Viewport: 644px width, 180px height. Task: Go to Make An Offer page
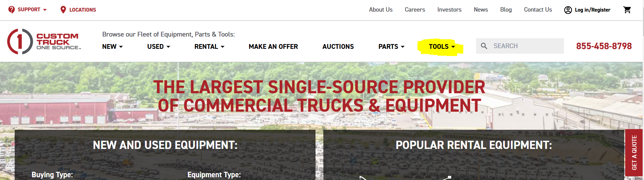coord(273,46)
